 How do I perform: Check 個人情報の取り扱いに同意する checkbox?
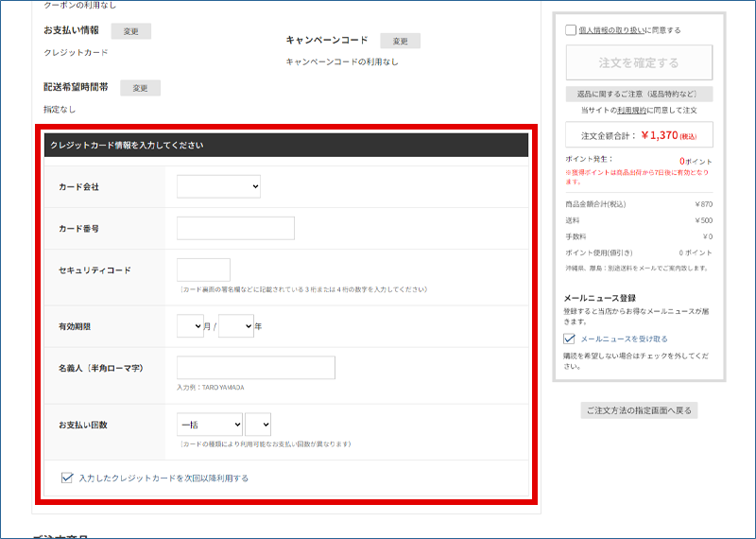click(571, 30)
